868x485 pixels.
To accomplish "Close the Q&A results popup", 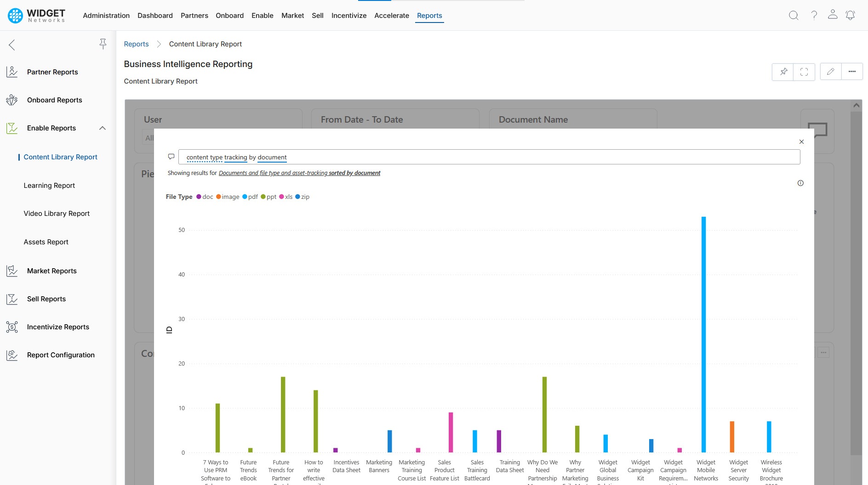I will [801, 142].
